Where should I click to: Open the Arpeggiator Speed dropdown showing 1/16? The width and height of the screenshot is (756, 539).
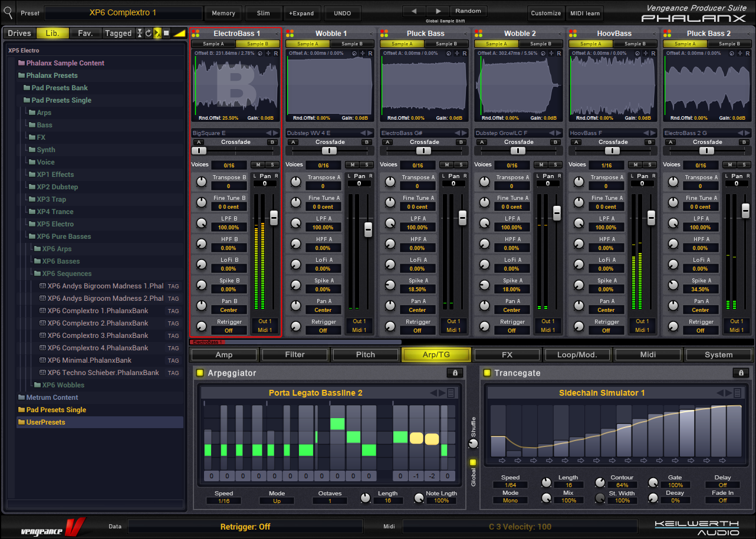pyautogui.click(x=223, y=501)
